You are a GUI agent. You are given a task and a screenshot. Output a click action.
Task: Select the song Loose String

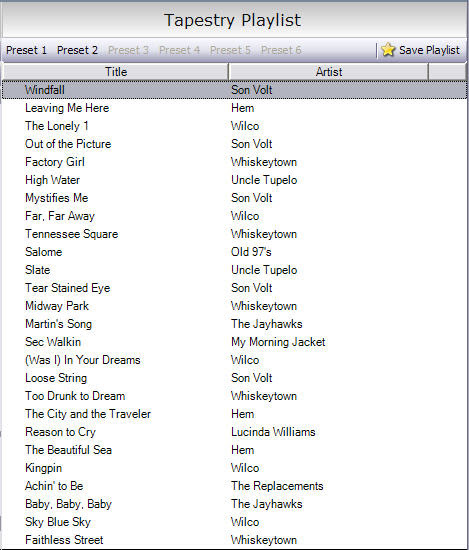click(56, 378)
